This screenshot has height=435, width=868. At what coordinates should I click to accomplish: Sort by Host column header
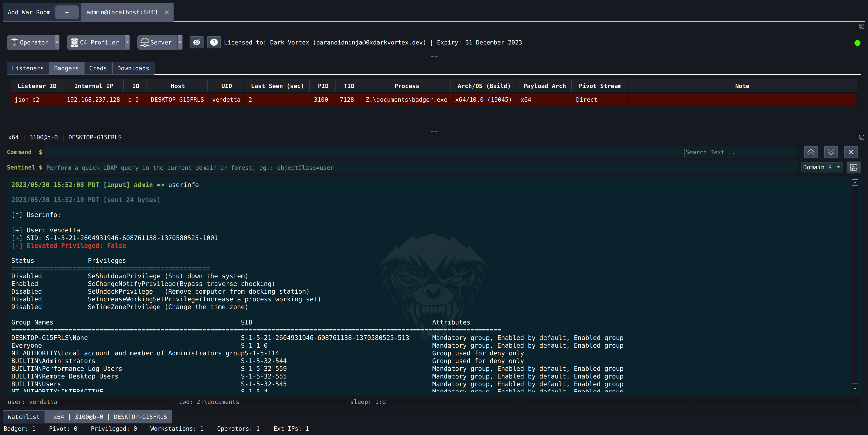pos(178,86)
